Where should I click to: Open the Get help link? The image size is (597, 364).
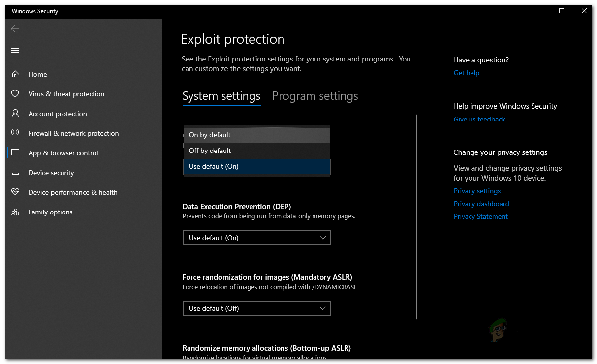[x=467, y=73]
